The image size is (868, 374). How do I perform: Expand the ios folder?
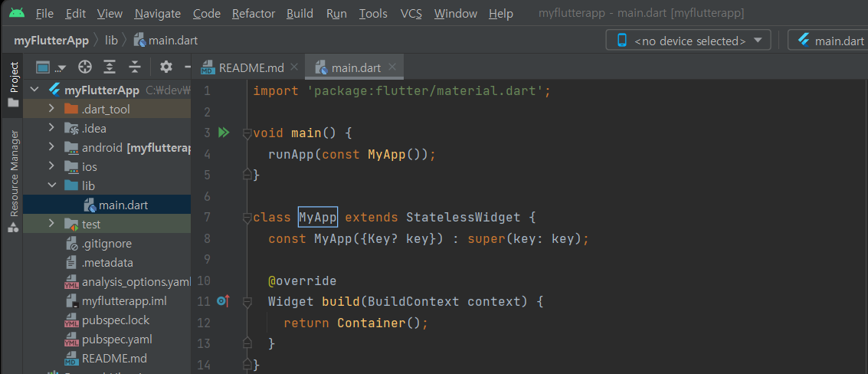pos(51,166)
